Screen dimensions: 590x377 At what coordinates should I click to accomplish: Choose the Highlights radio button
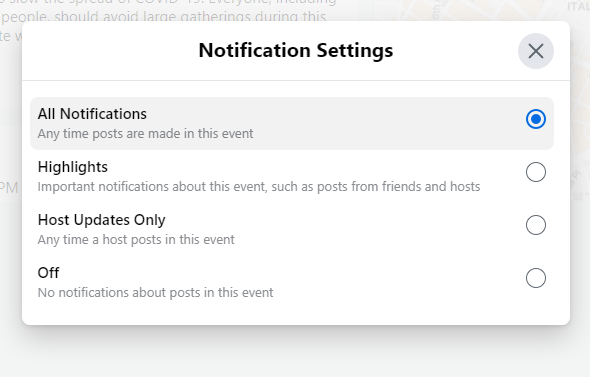click(x=535, y=172)
